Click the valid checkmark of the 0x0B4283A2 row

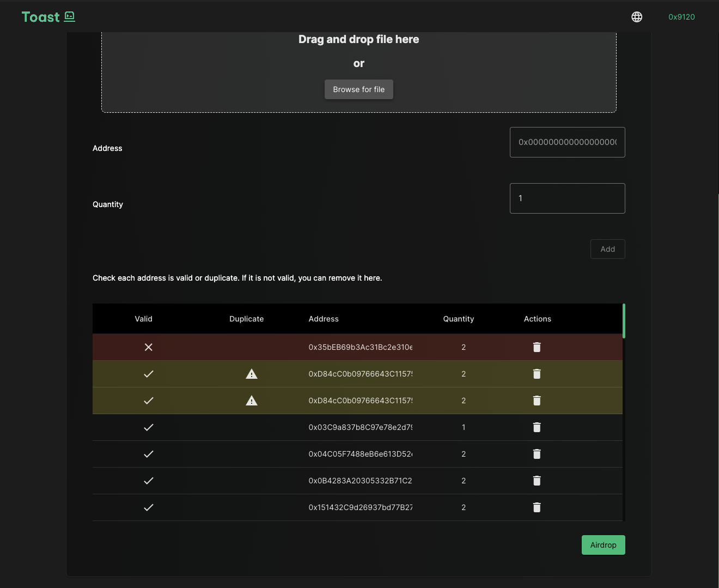(148, 481)
